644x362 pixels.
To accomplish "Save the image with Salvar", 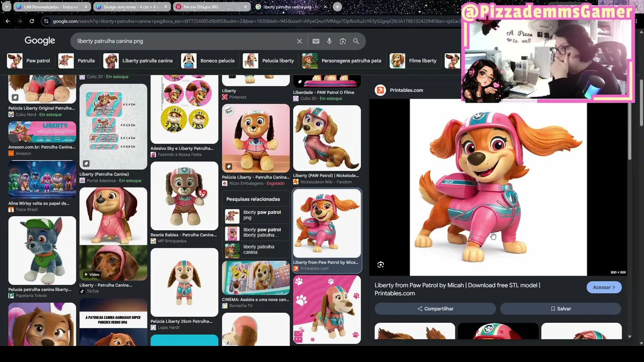I will tap(560, 309).
